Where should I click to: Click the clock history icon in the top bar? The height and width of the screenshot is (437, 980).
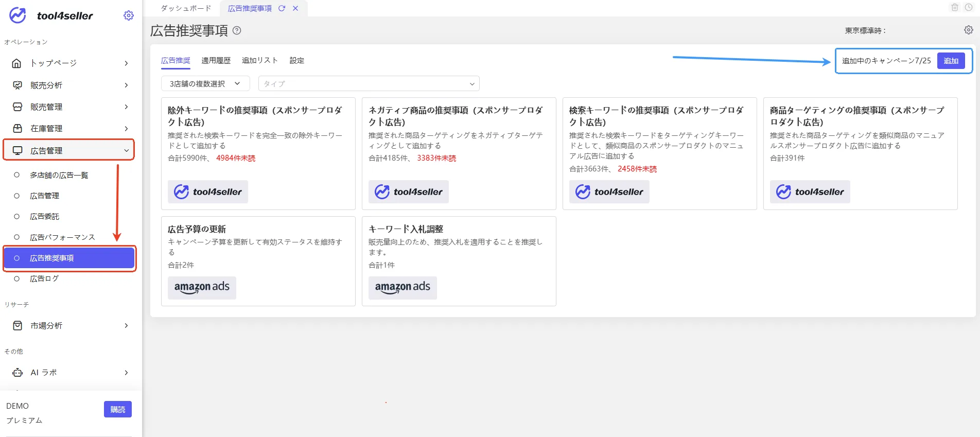[x=969, y=7]
